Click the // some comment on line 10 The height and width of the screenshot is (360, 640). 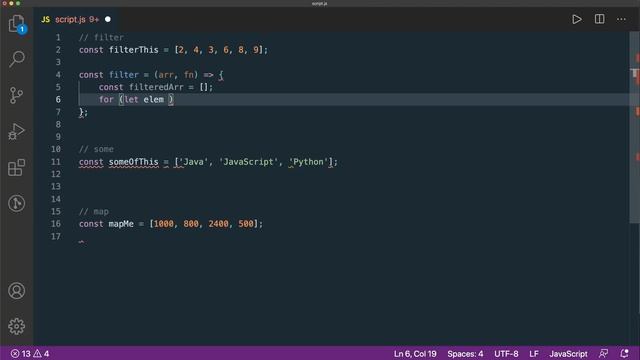96,149
